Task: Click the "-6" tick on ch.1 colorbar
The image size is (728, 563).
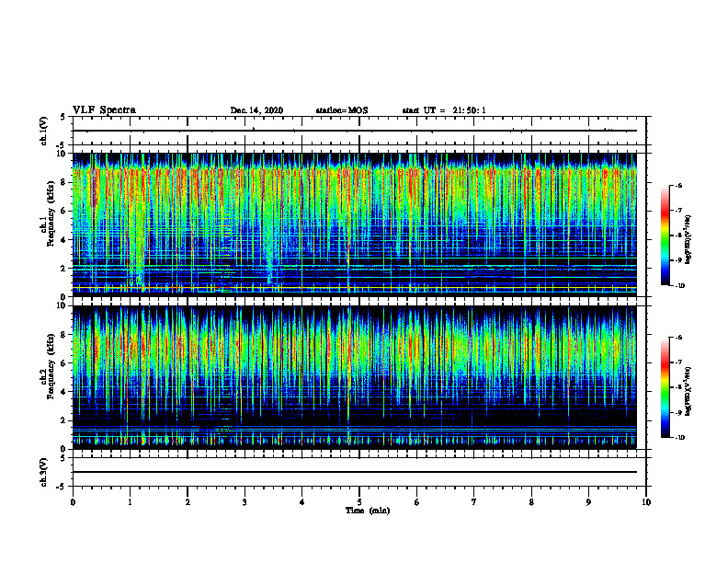Action: click(x=678, y=185)
